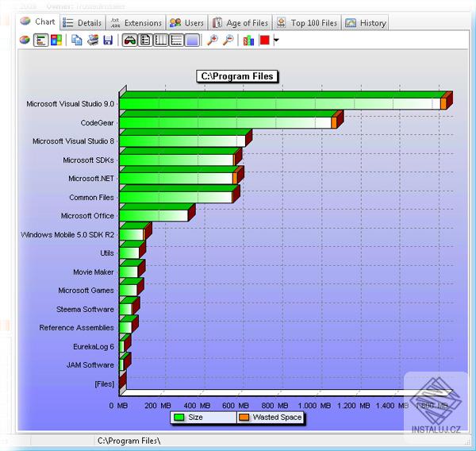Click the [Files] label
This screenshot has height=451, width=476.
[104, 384]
